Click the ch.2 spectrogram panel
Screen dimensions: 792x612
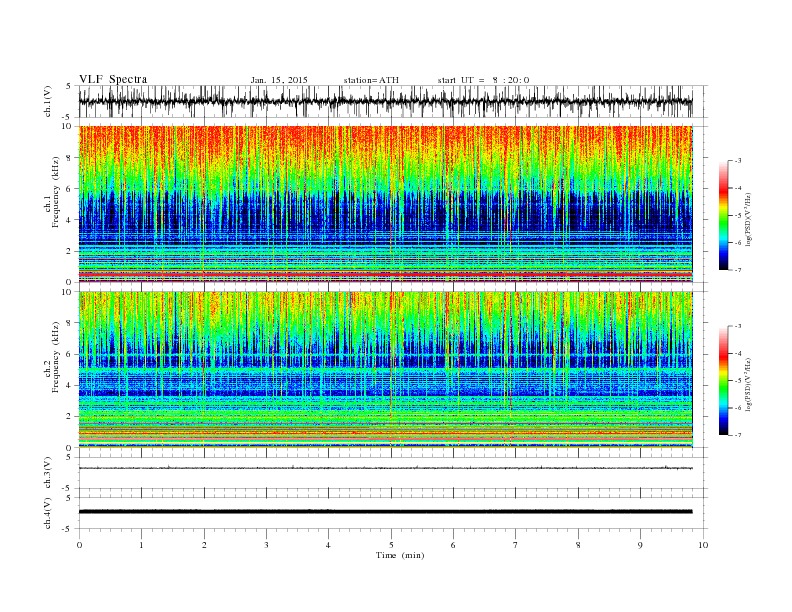(385, 370)
